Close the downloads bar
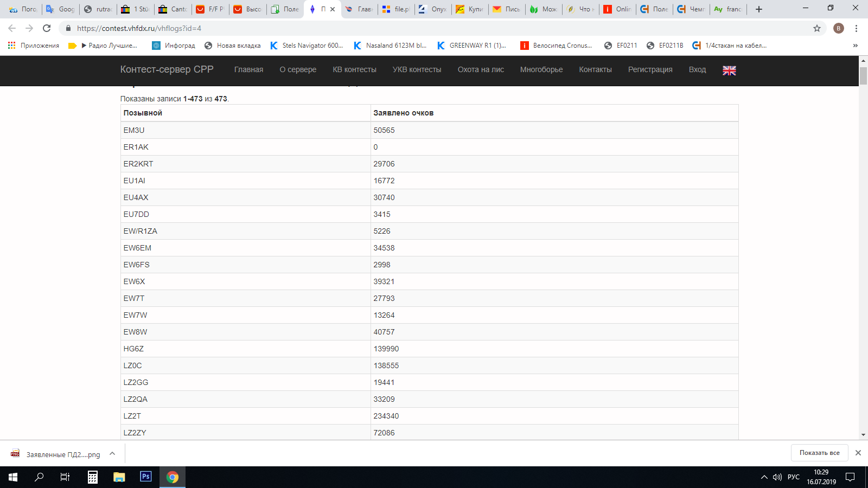This screenshot has width=868, height=488. click(x=858, y=453)
